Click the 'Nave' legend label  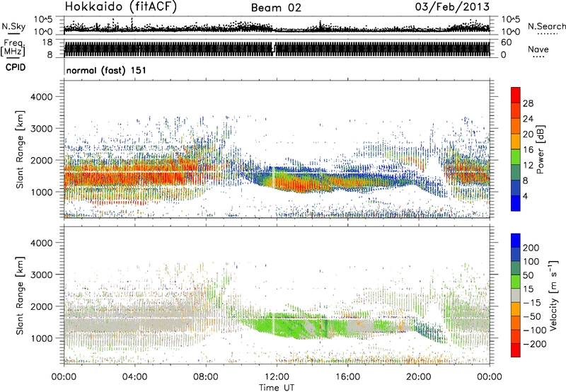coord(538,49)
